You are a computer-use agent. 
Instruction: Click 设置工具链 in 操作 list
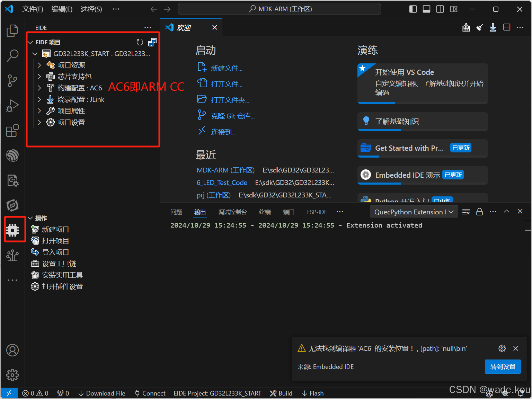click(x=59, y=264)
